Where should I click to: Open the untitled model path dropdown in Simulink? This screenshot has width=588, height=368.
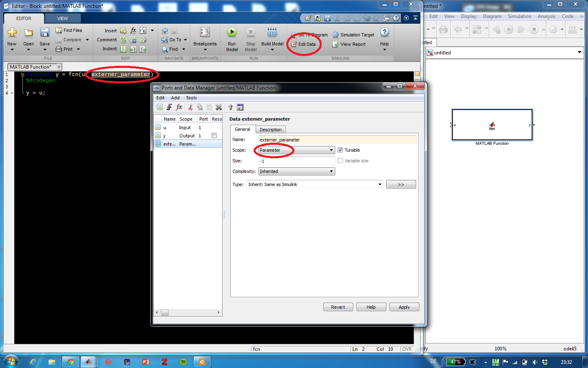[x=579, y=52]
